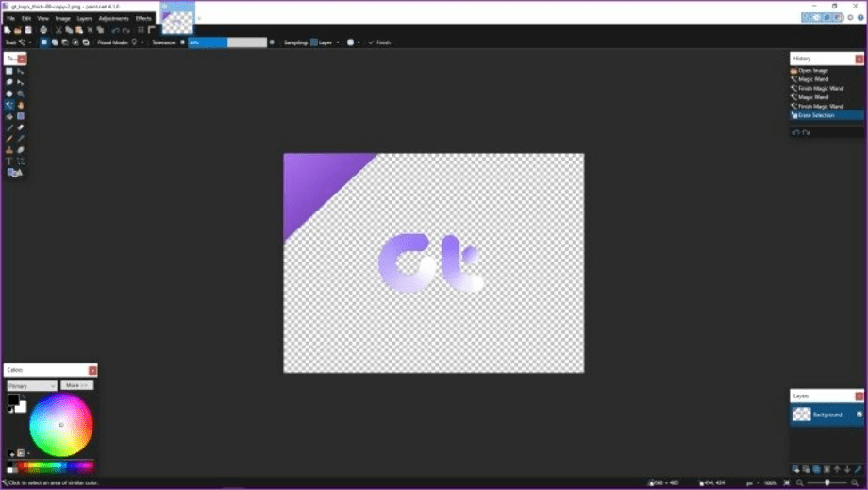This screenshot has width=868, height=490.
Task: Click the Cut toolbar icon
Action: pos(58,30)
